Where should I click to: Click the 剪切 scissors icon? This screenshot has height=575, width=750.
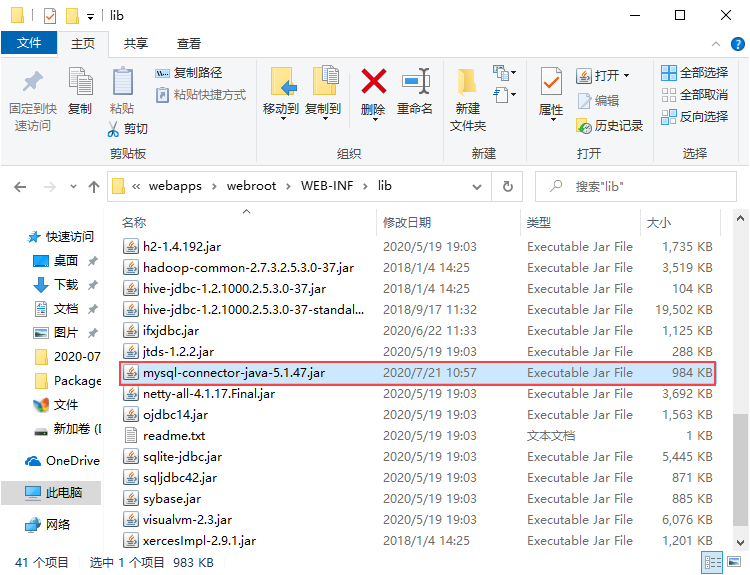click(x=113, y=129)
